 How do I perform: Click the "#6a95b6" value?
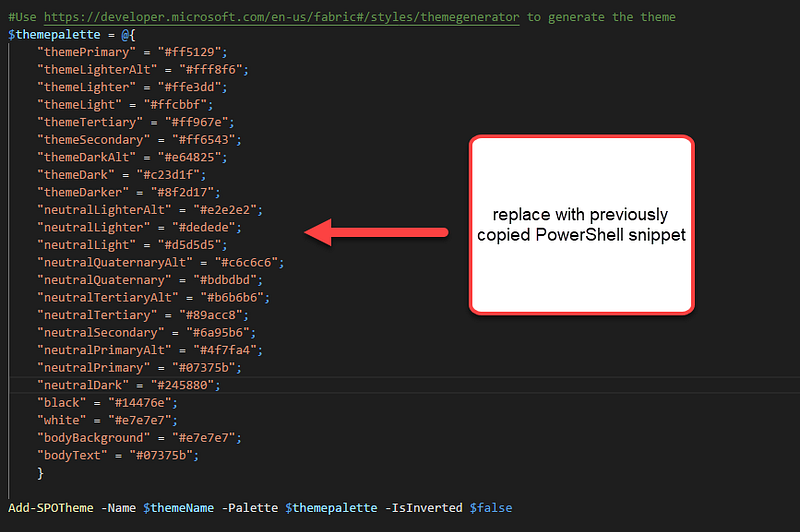[218, 333]
